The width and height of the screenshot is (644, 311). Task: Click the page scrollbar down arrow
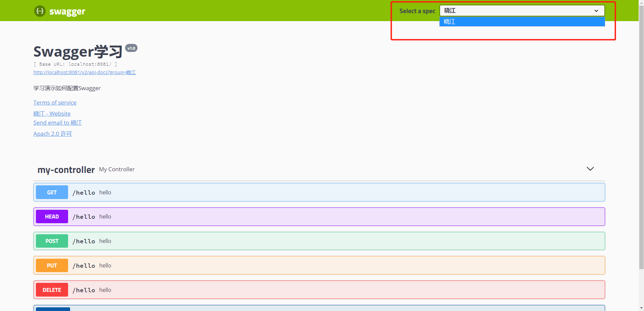(641, 308)
